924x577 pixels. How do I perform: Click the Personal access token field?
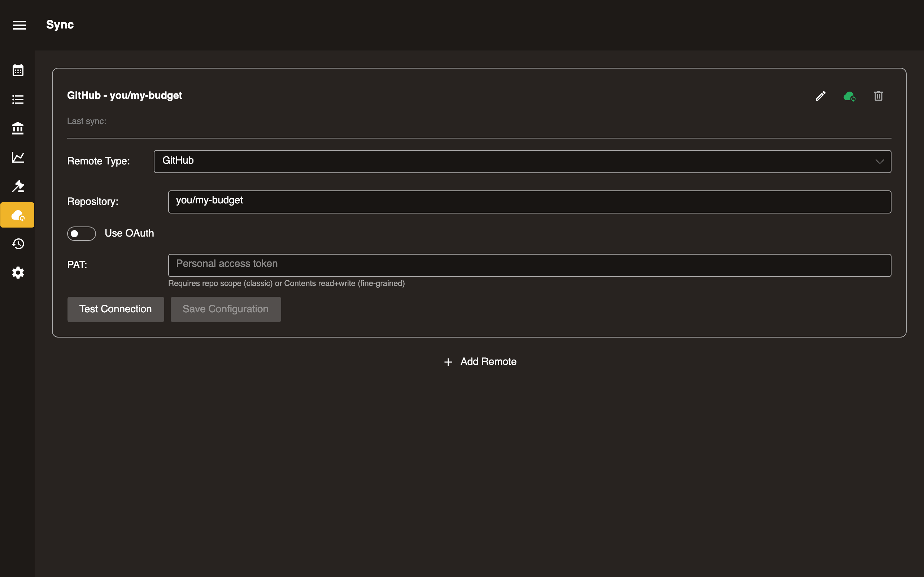coord(529,265)
